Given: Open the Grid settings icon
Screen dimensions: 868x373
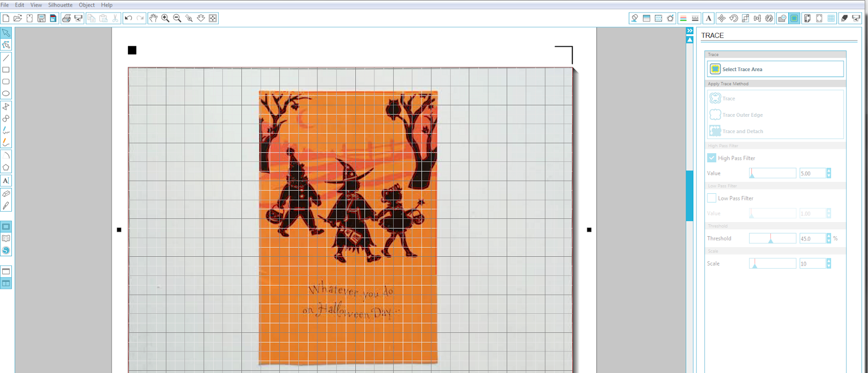Looking at the screenshot, I should (831, 18).
